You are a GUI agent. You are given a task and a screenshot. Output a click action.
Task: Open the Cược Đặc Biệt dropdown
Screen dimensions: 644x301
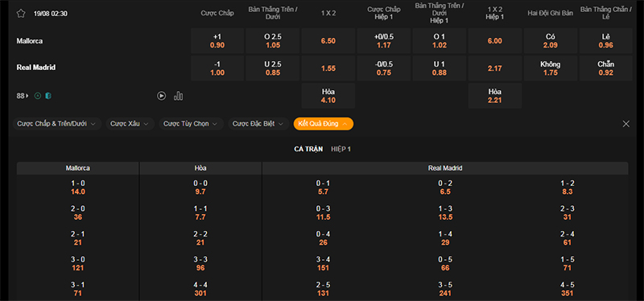point(258,124)
